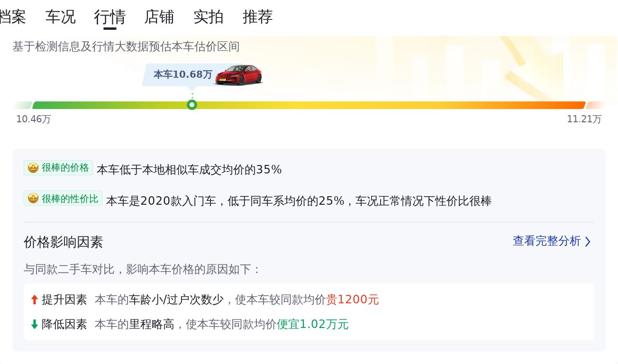
Task: Click the green circle marker on price bar
Action: (x=192, y=105)
